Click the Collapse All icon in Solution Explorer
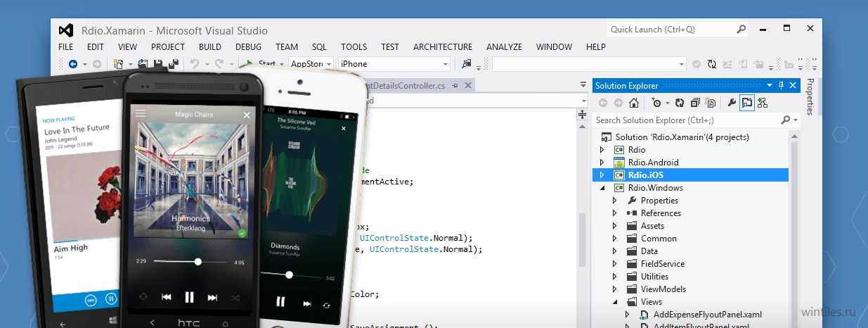The image size is (868, 328). [x=695, y=103]
